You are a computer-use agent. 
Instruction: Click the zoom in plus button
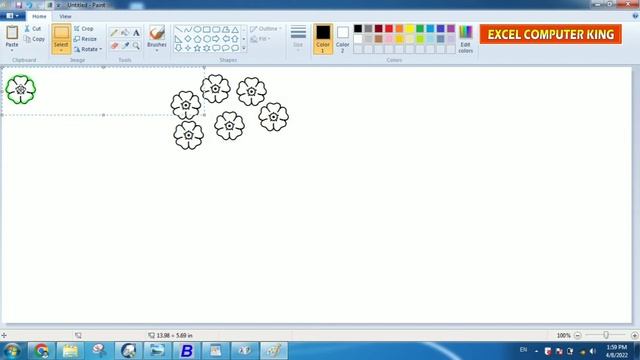pos(635,336)
